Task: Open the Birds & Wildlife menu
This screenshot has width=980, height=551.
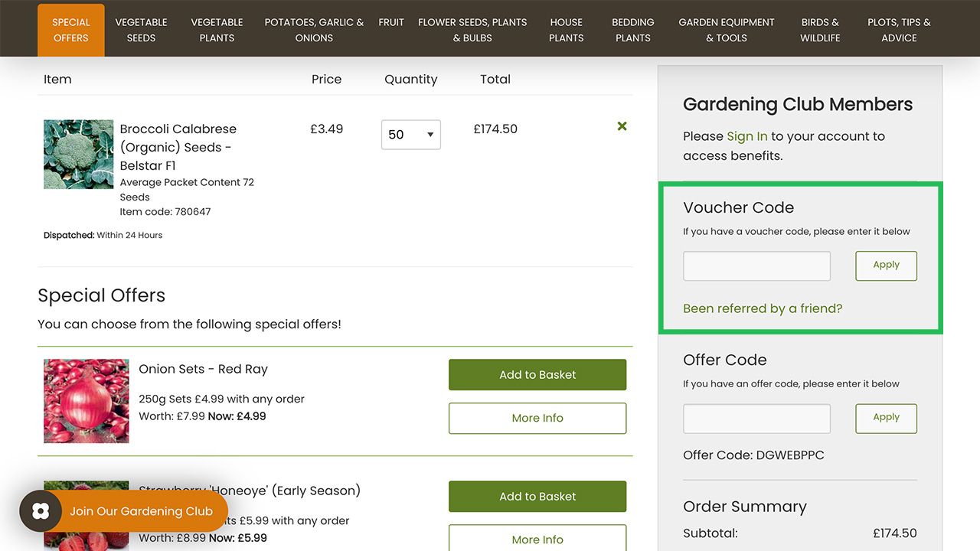Action: point(820,30)
